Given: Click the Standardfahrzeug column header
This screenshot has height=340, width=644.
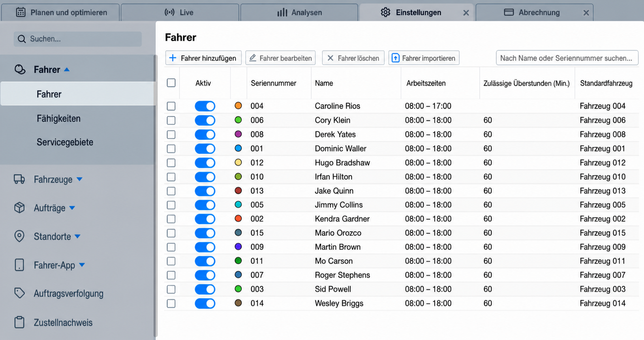Looking at the screenshot, I should pos(606,83).
